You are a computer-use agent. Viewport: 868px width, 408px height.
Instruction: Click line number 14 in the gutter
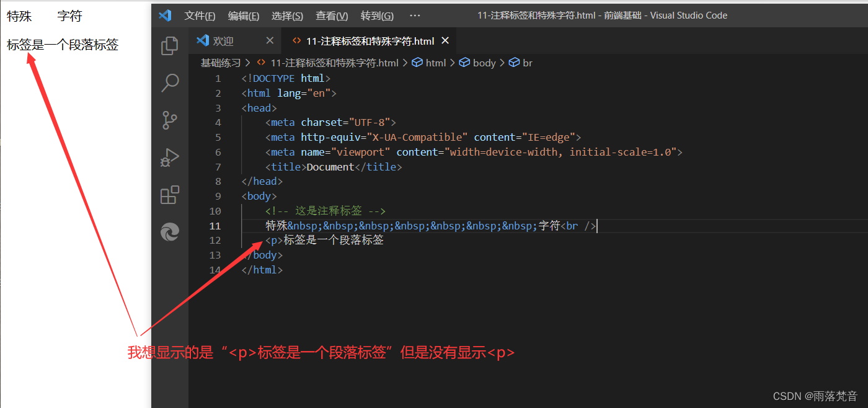pos(215,270)
